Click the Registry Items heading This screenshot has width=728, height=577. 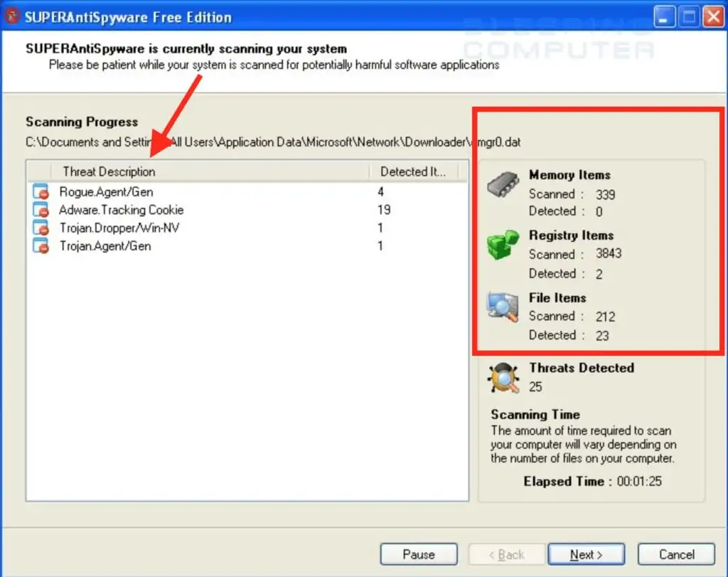(571, 235)
